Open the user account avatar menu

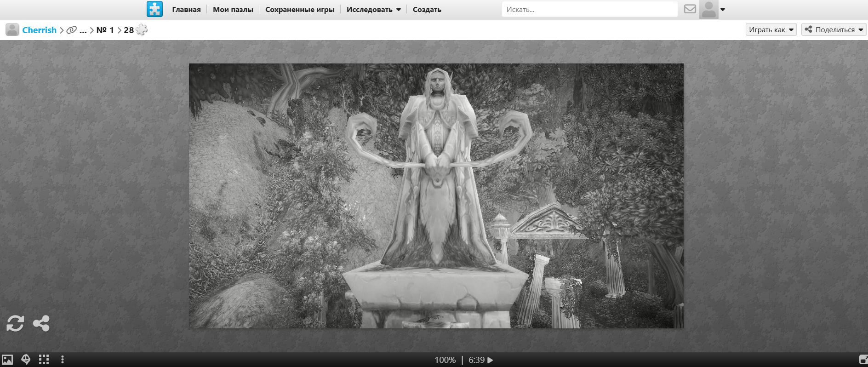coord(712,10)
